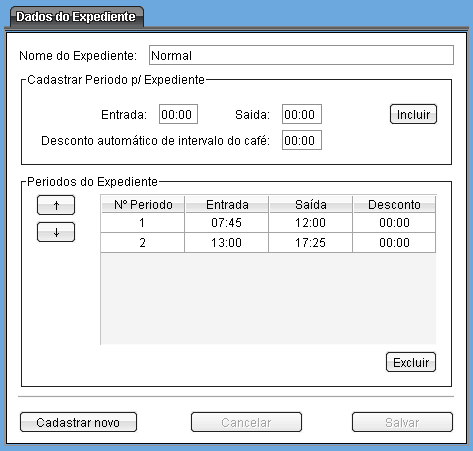
Task: Select the 07:45 Entrada cell
Action: point(227,223)
